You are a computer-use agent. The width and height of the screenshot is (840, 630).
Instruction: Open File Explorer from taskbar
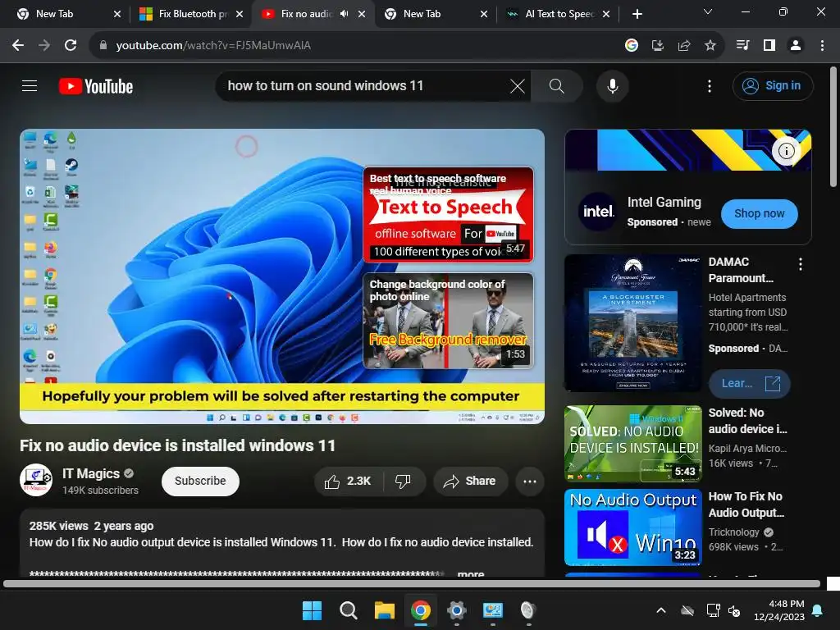click(x=384, y=610)
